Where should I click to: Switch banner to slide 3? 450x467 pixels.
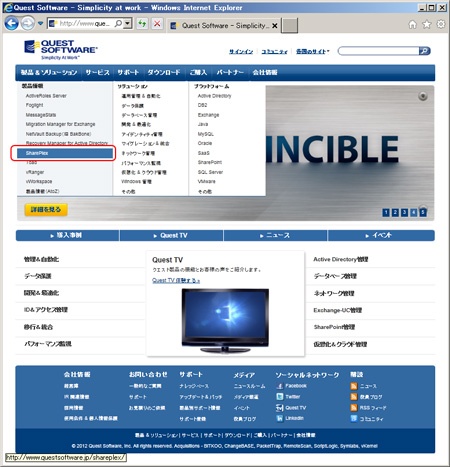tap(404, 212)
